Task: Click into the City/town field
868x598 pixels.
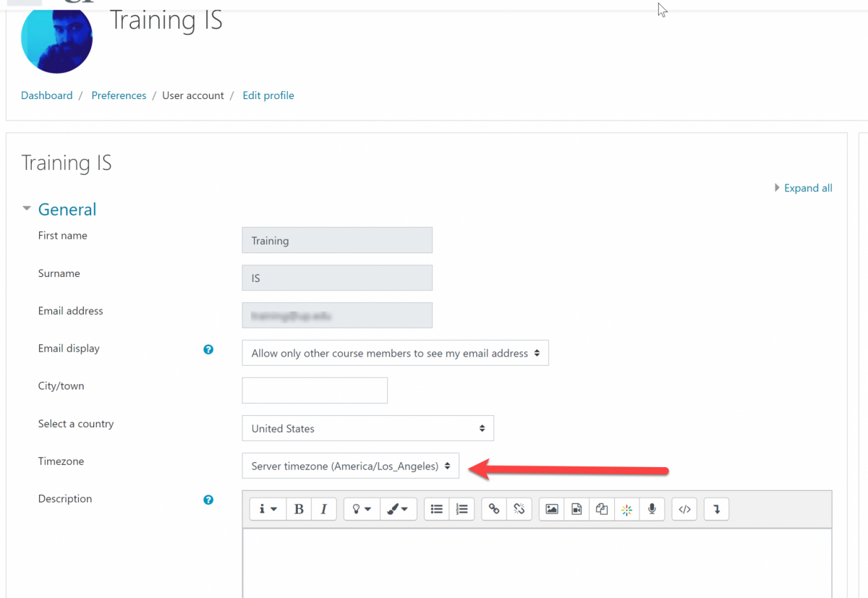Action: (x=315, y=390)
